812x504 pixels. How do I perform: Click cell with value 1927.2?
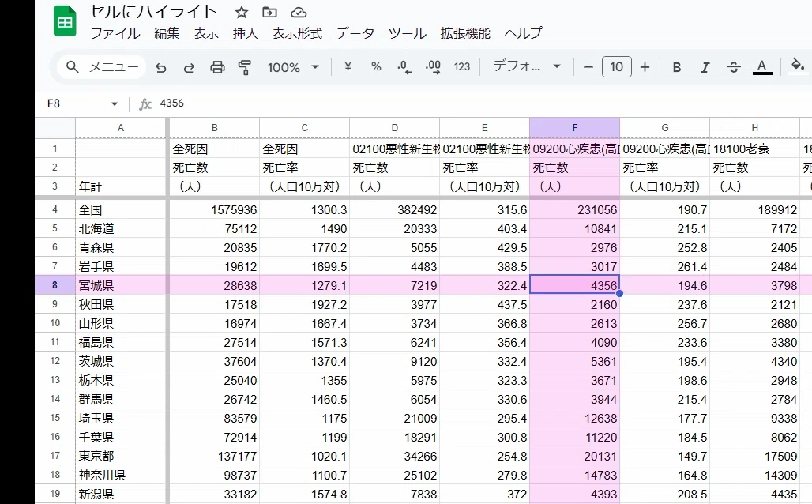[x=305, y=304]
